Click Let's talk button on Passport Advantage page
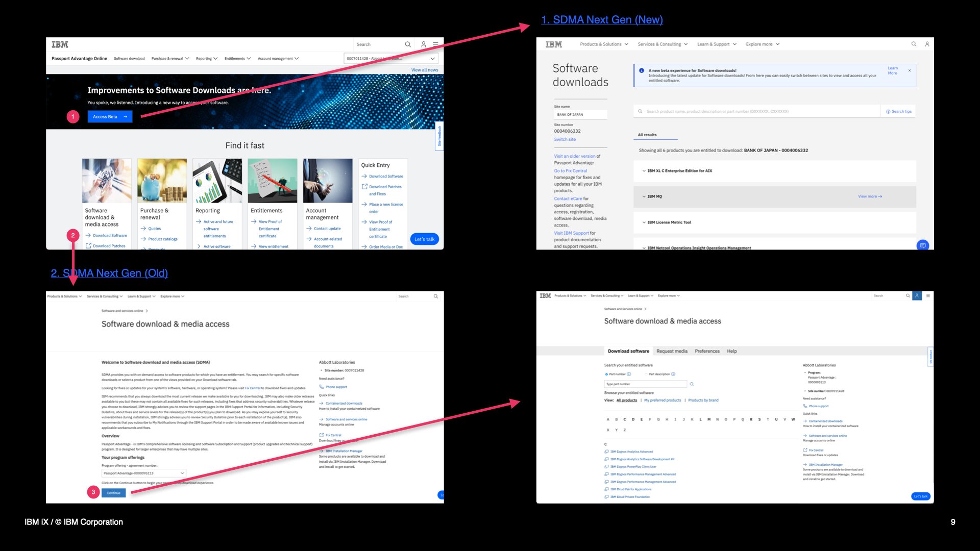980x551 pixels. 424,239
